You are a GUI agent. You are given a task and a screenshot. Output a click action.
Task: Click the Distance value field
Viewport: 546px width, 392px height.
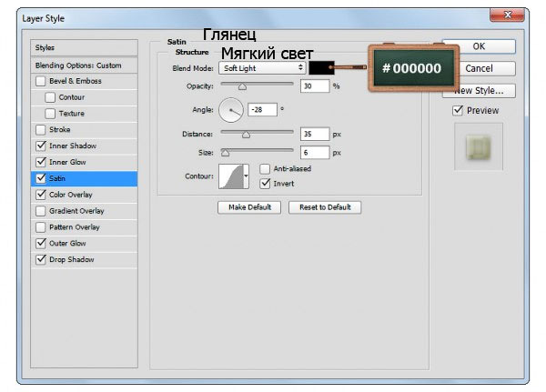pos(315,134)
